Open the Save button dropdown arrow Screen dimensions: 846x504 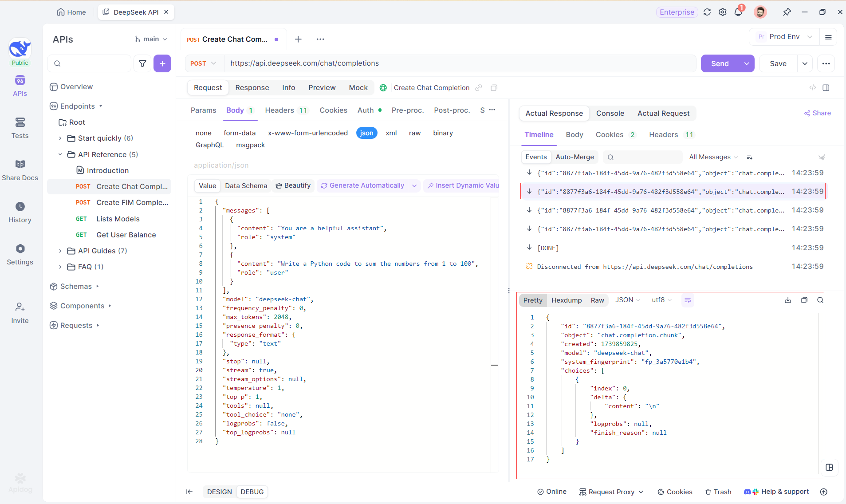coord(805,63)
